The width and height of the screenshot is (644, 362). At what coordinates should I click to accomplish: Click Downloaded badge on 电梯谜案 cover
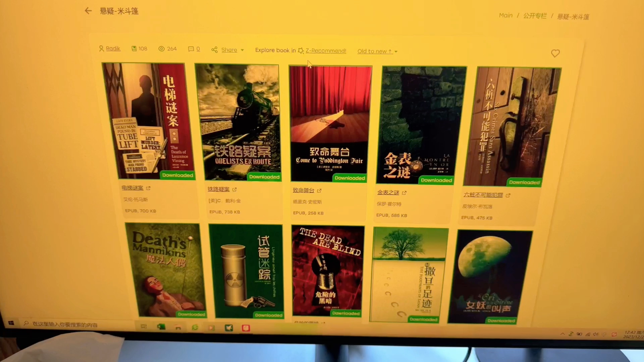pyautogui.click(x=178, y=175)
